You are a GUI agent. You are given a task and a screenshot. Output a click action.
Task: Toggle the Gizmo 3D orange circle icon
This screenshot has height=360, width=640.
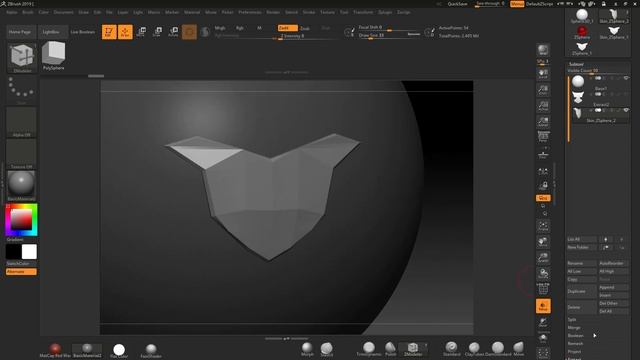[189, 32]
